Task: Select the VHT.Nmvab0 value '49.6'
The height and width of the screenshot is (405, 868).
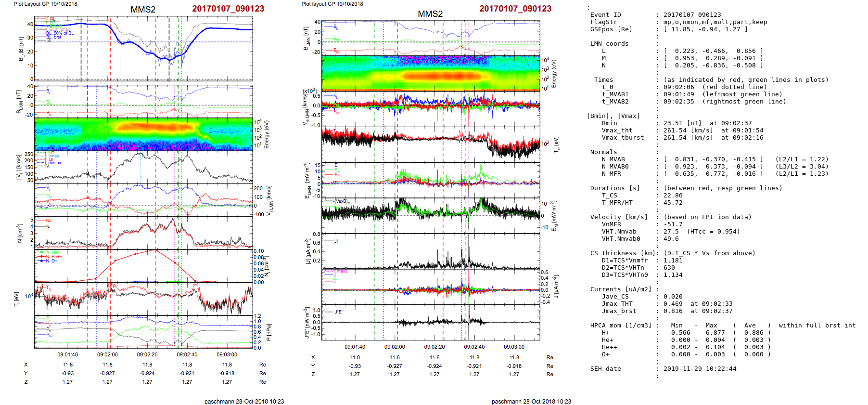Action: point(671,239)
